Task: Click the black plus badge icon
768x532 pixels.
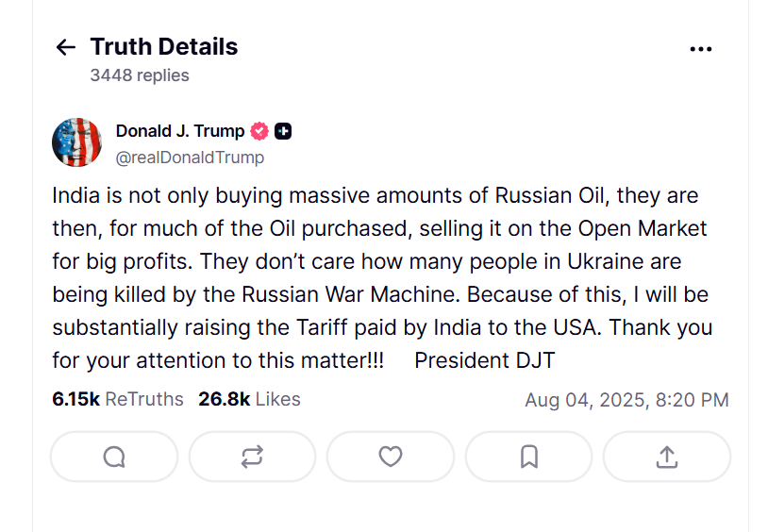Action: 282,131
